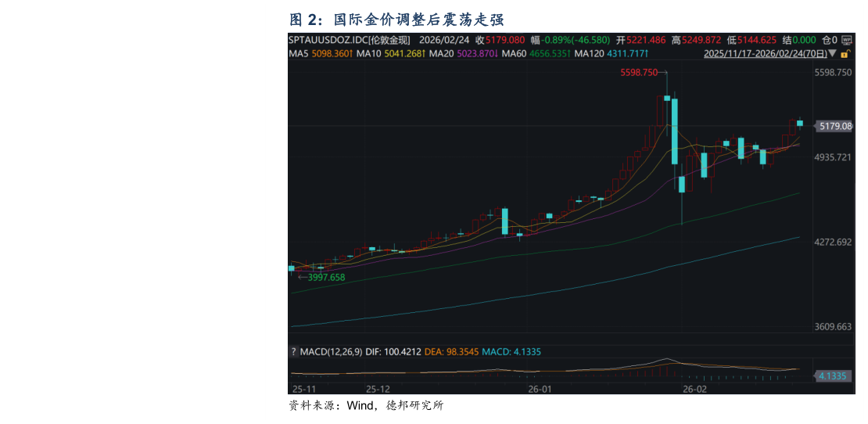
Task: Click the MACD: 4.1335 value in header
Action: tap(511, 351)
